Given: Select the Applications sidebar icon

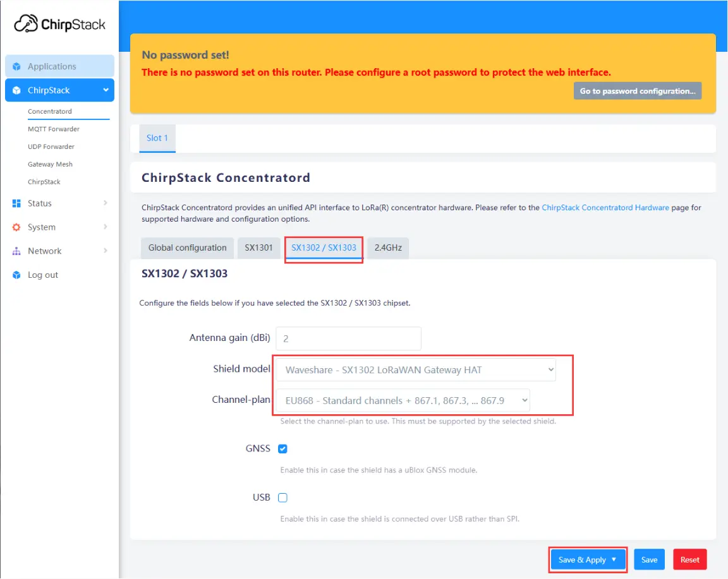Looking at the screenshot, I should (x=16, y=66).
